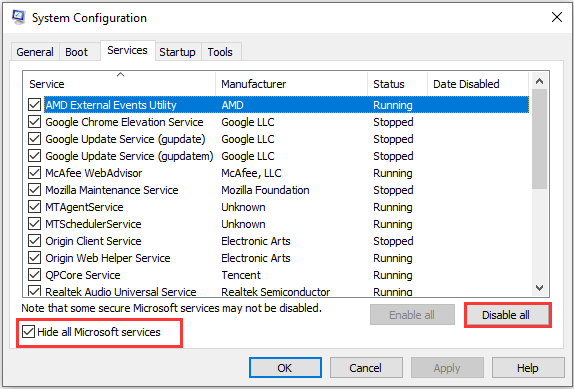The width and height of the screenshot is (574, 389).
Task: Click the McAfee, LLC manufacturer cell
Action: coord(251,173)
